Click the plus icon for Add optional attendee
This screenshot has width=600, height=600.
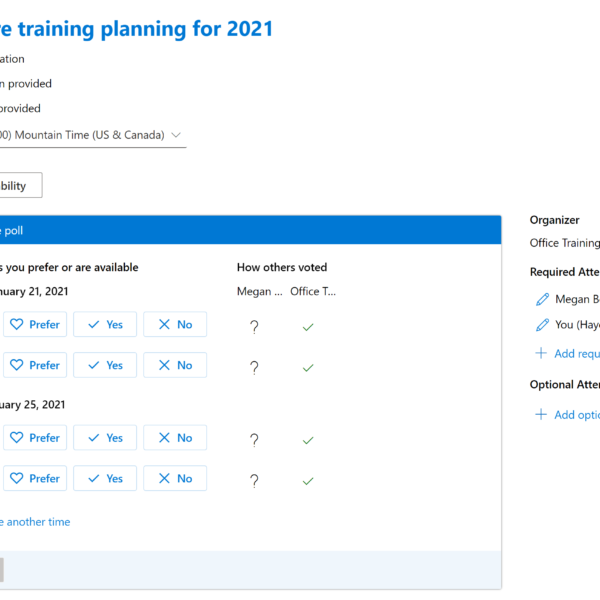pos(541,414)
